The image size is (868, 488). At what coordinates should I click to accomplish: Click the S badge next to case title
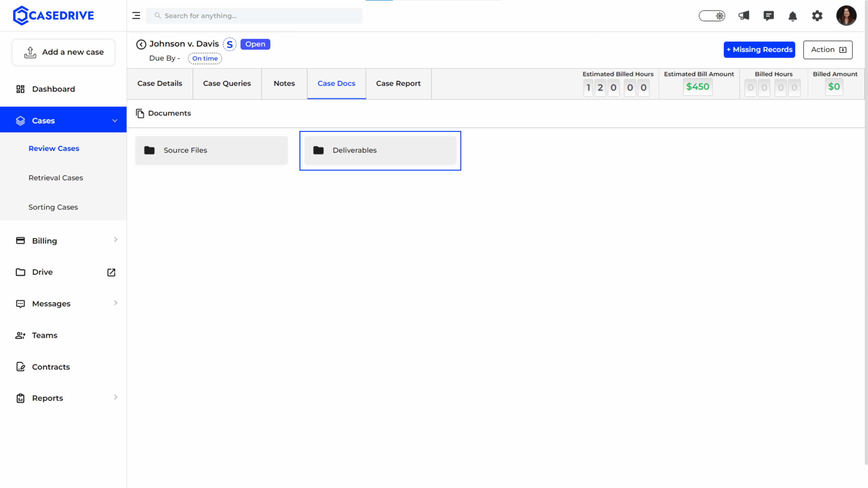coord(229,44)
